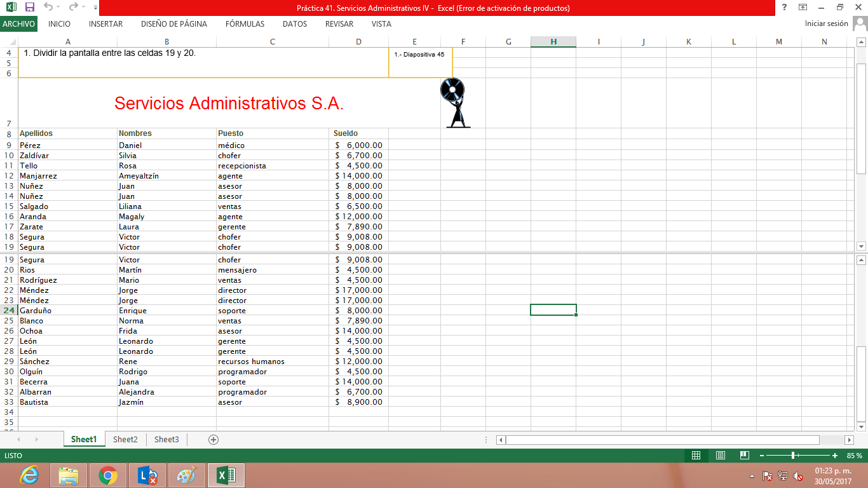Switch to Page Break Preview icon
This screenshot has height=488, width=868.
(745, 456)
